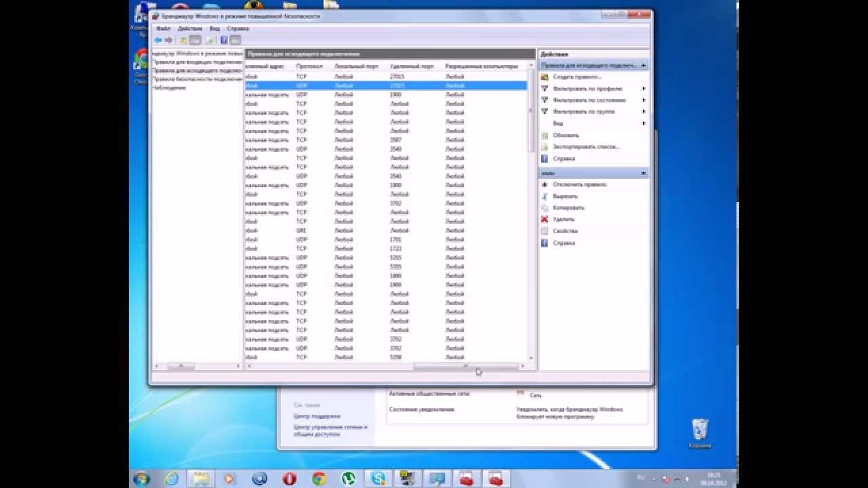Viewport: 868px width, 488px height.
Task: Select Правила безопасности подключения in tree
Action: (x=197, y=79)
